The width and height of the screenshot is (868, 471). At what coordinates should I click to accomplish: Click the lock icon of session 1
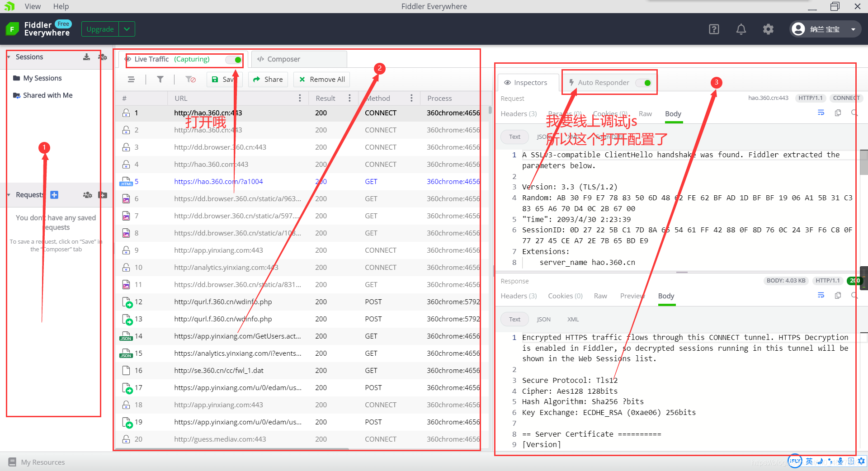[126, 113]
